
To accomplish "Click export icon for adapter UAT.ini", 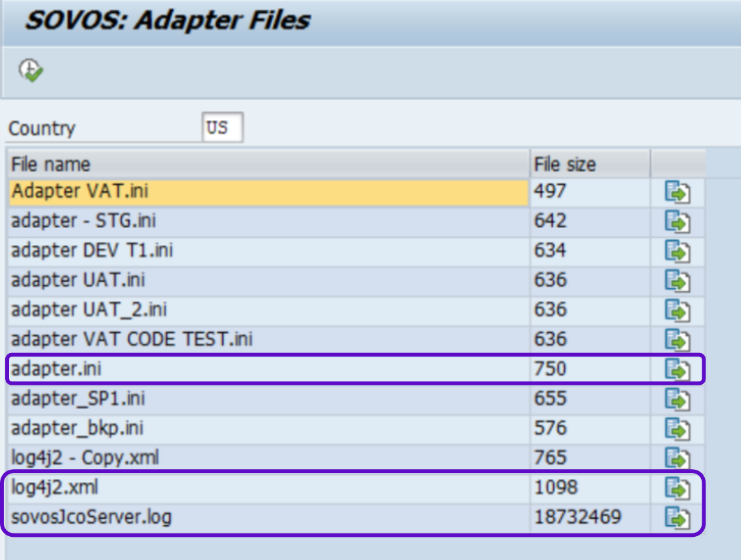I will click(x=677, y=281).
